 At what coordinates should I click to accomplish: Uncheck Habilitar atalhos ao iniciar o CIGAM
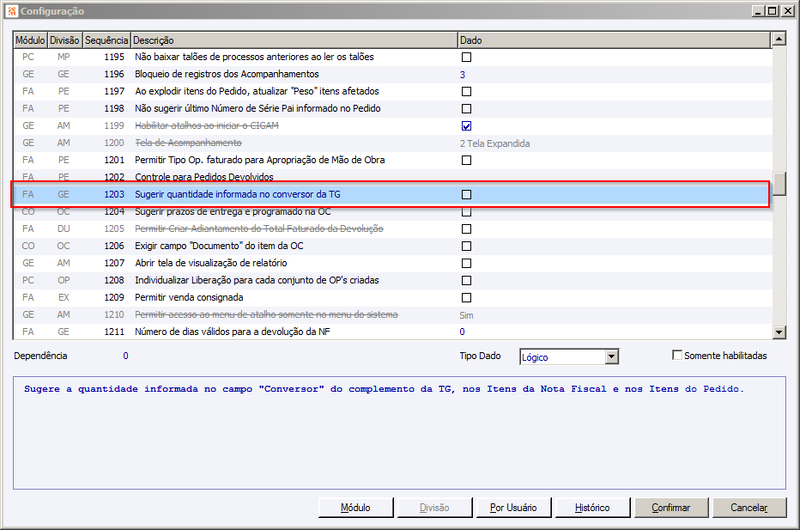click(466, 126)
